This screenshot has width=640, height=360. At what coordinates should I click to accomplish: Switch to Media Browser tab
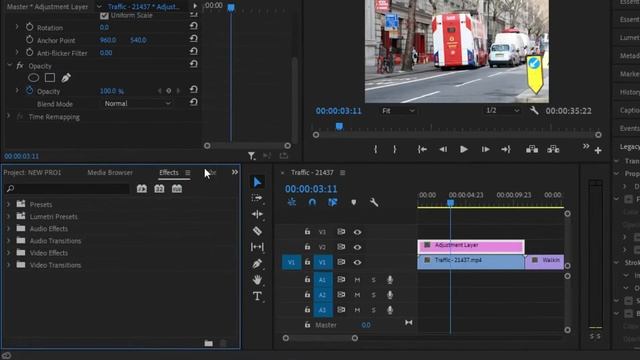110,173
